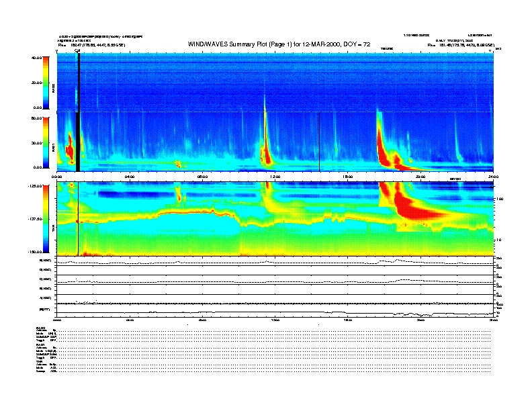The image size is (532, 411).
Task: Click the 20:00 tick label under RAD1 panel
Action: tap(420, 177)
